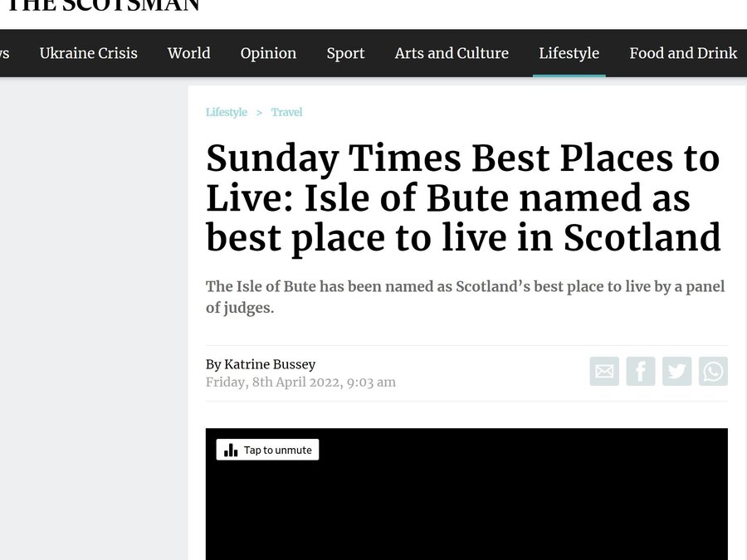Screen dimensions: 747x560
Task: Open the World section
Action: 188,53
